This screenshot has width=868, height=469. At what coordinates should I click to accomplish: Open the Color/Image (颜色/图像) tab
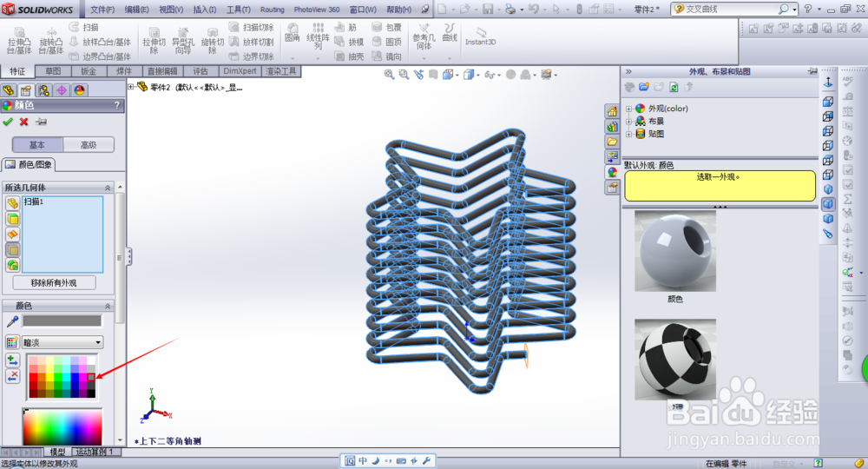[x=29, y=164]
